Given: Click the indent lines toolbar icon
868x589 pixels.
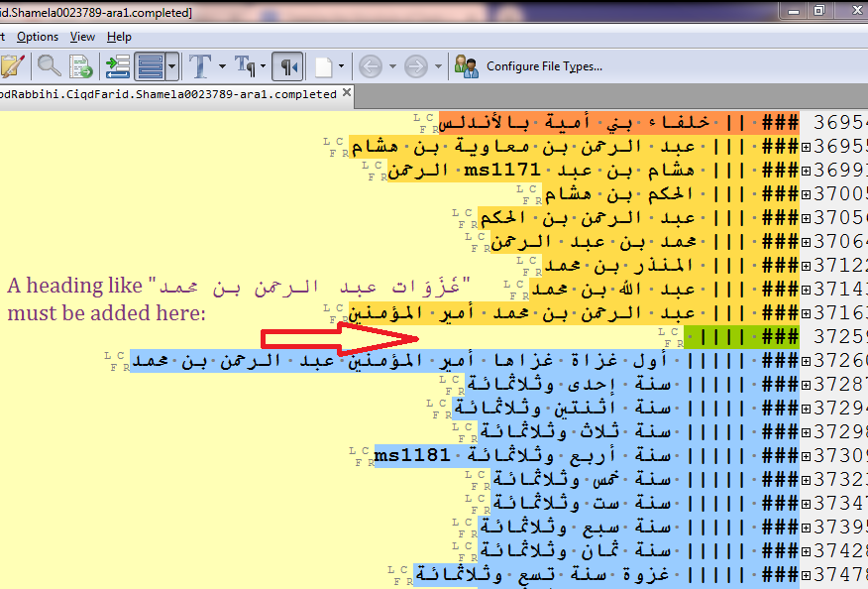Looking at the screenshot, I should point(117,66).
